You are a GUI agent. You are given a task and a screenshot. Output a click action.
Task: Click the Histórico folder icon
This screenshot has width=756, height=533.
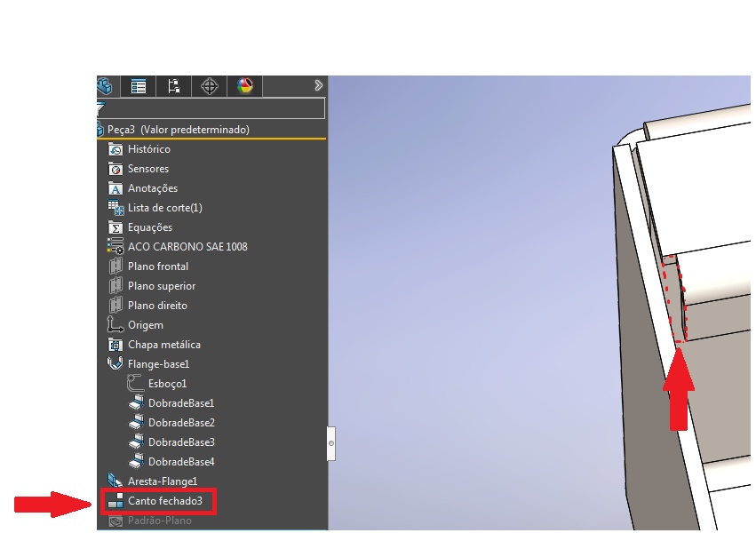pos(115,149)
